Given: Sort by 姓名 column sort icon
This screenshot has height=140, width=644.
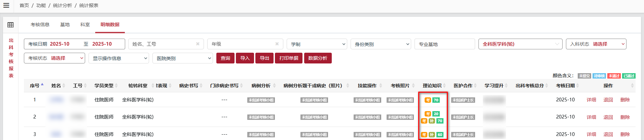Looking at the screenshot, I should [x=64, y=86].
